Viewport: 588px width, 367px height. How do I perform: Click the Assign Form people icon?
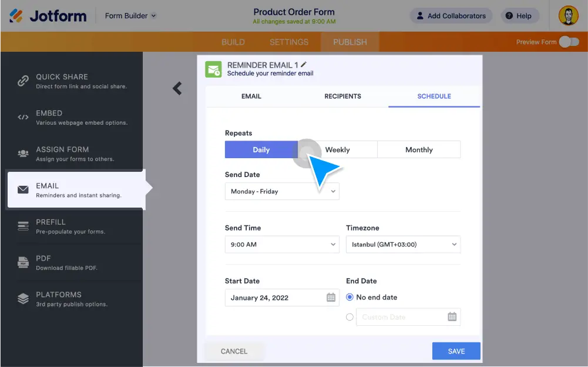(x=23, y=154)
